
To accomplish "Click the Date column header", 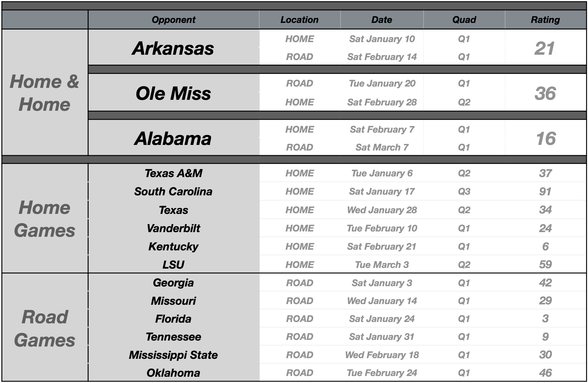I will click(x=382, y=20).
